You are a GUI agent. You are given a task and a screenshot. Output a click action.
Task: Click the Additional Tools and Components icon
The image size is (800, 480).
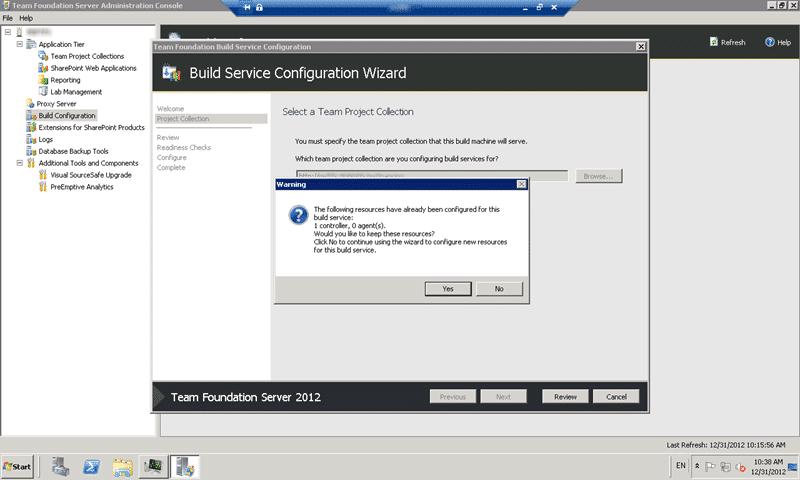pos(31,163)
